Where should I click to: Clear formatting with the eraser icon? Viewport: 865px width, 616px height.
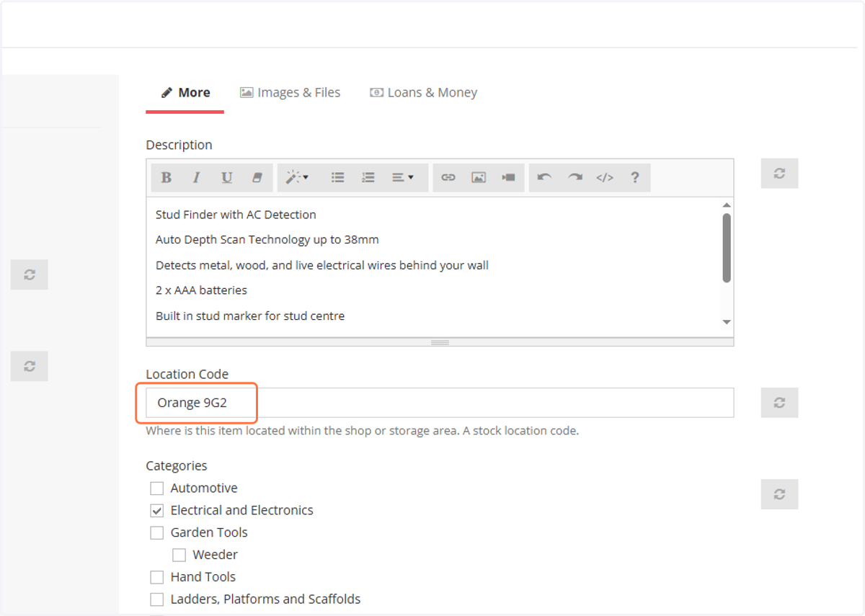(257, 177)
